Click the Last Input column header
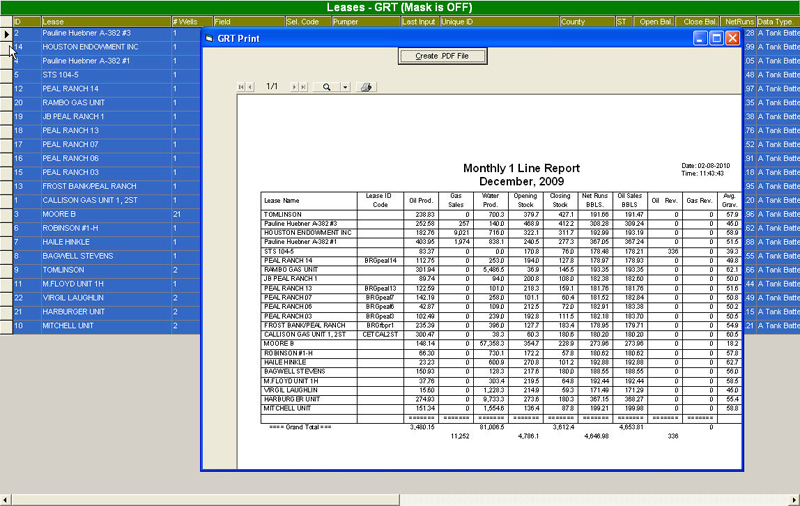This screenshot has height=506, width=800. click(x=420, y=21)
